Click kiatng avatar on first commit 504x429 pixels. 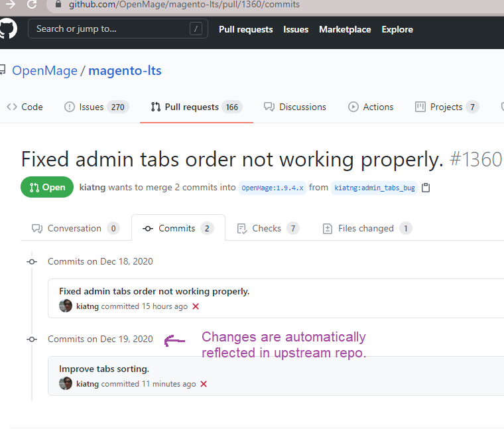(x=66, y=306)
